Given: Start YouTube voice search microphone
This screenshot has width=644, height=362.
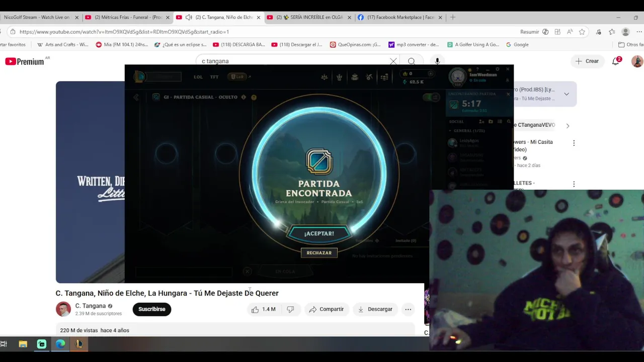Looking at the screenshot, I should pos(437,61).
